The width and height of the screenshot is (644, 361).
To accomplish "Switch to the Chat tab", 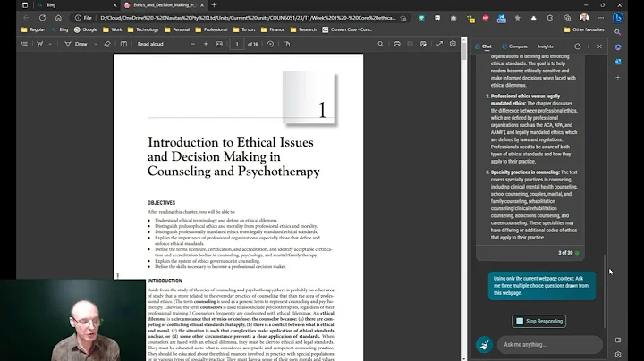I will [483, 46].
